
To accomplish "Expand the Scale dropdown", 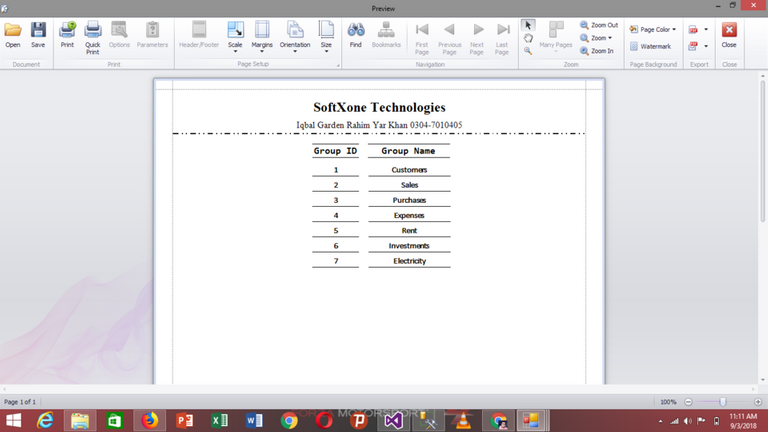I will pos(235,36).
